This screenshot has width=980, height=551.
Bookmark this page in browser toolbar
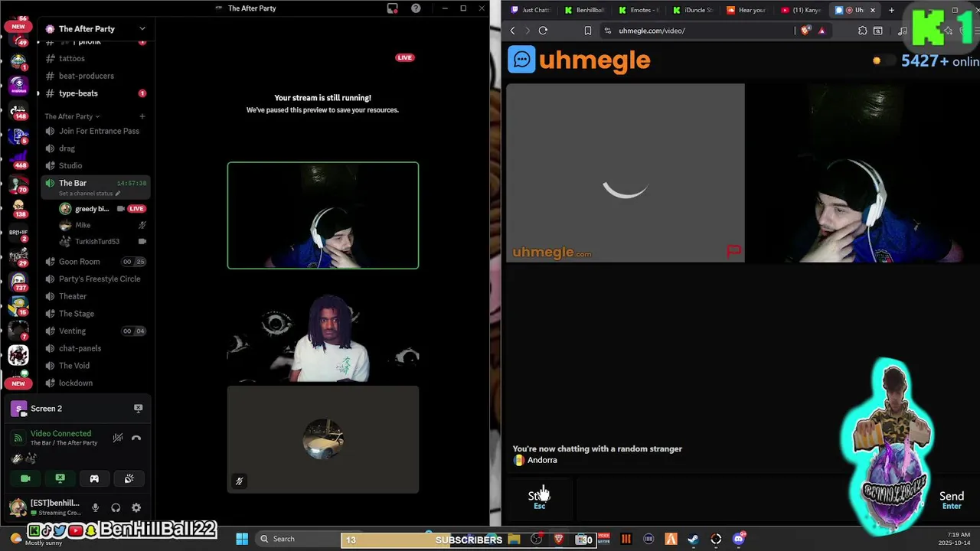[x=588, y=31]
